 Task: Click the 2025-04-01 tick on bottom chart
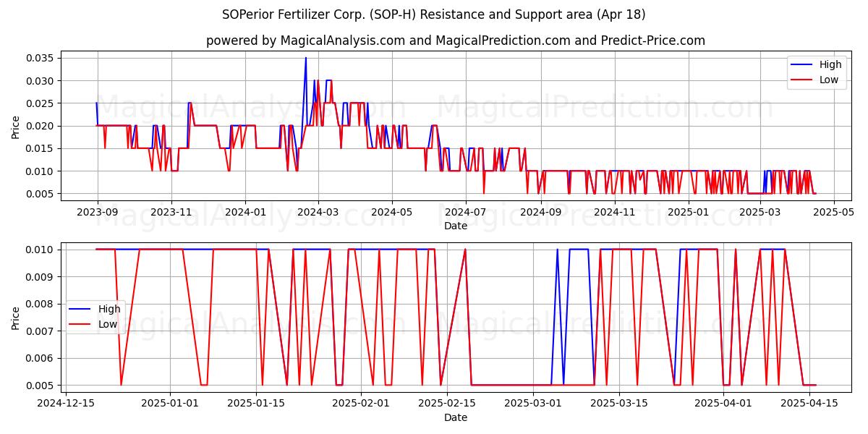pos(724,404)
